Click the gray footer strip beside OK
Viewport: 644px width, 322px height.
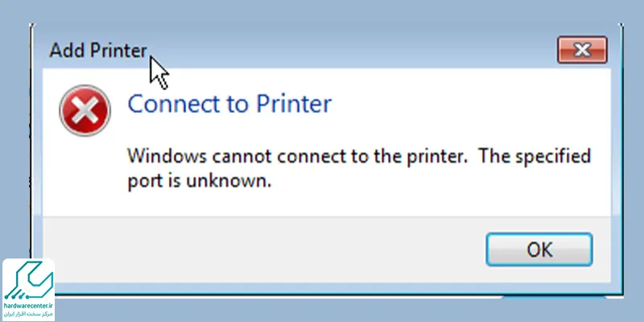tap(263, 250)
